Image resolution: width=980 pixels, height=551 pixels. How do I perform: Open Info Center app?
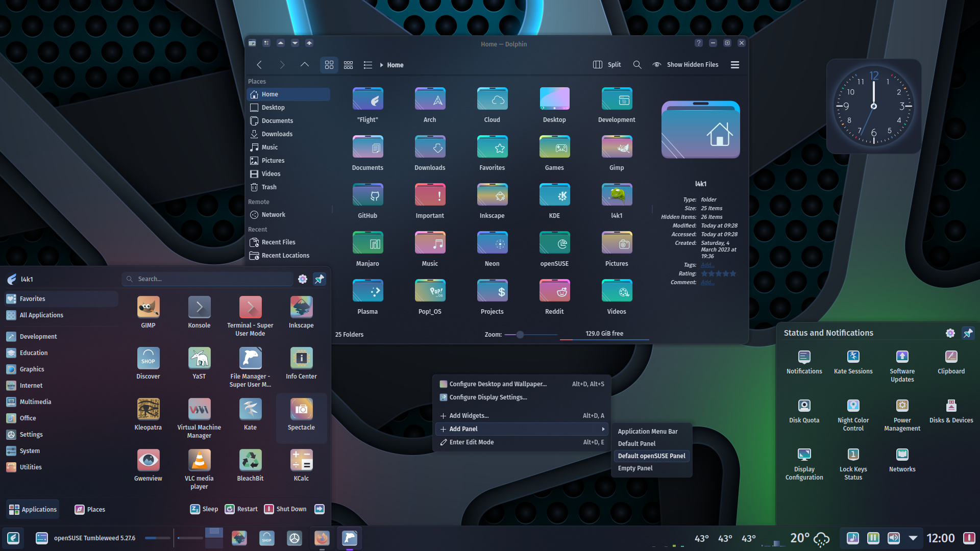(x=301, y=363)
